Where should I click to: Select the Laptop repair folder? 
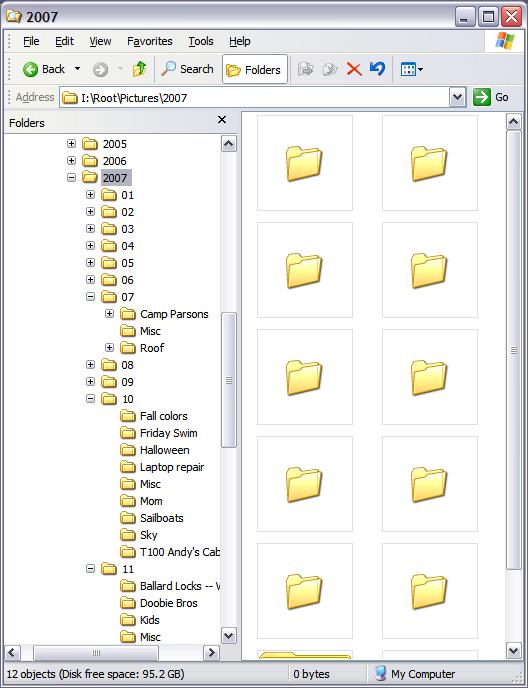point(172,467)
